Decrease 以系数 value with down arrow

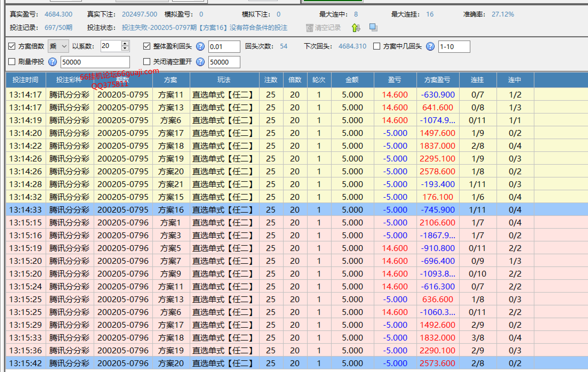125,49
